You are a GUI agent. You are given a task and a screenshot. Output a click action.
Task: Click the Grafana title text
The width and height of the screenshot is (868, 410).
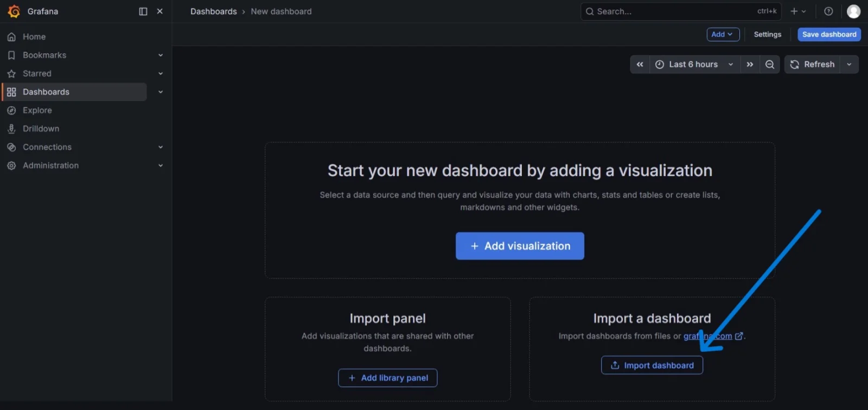pos(43,11)
